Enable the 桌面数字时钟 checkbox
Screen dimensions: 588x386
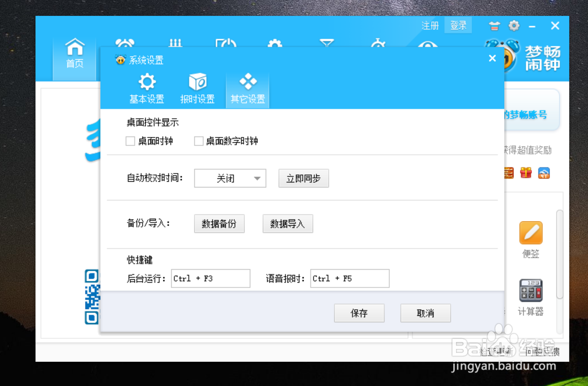[x=199, y=141]
